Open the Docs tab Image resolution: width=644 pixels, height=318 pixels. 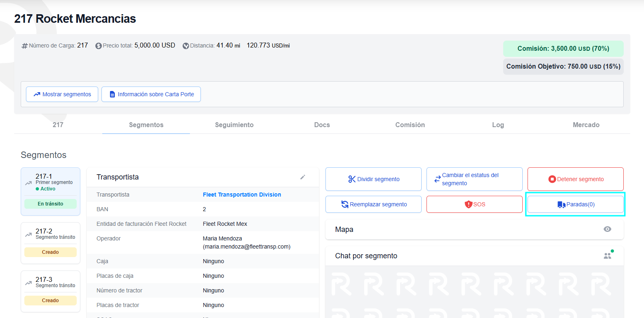(322, 125)
